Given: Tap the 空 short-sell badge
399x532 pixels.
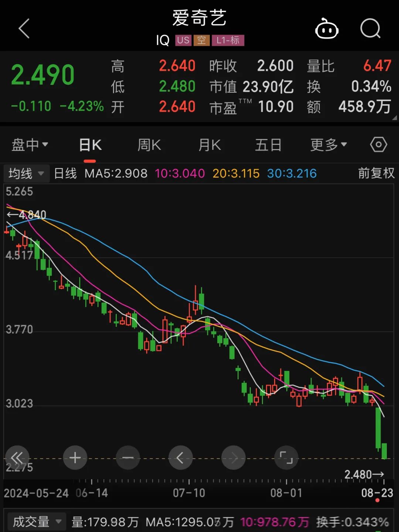Looking at the screenshot, I should (201, 40).
